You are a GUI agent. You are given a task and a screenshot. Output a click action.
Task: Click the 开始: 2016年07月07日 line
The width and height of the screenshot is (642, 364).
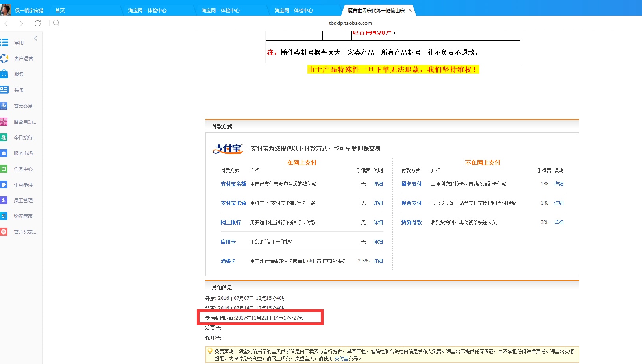pyautogui.click(x=246, y=298)
